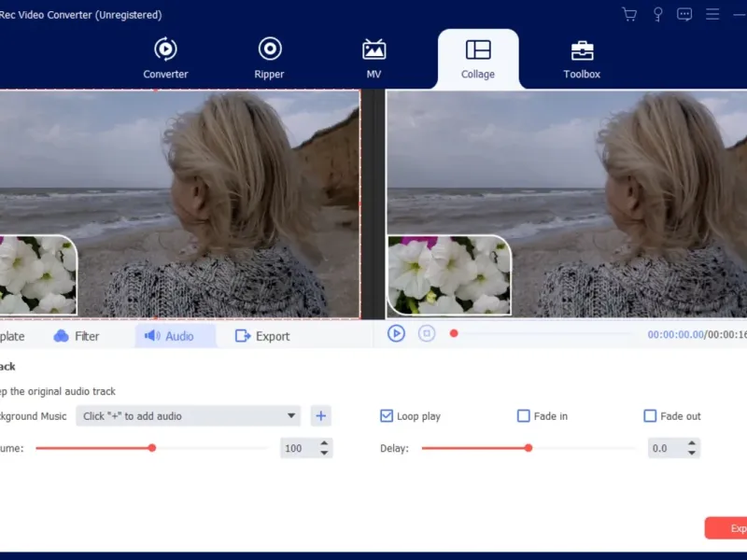
Task: Increase volume with the up arrow
Action: [324, 443]
